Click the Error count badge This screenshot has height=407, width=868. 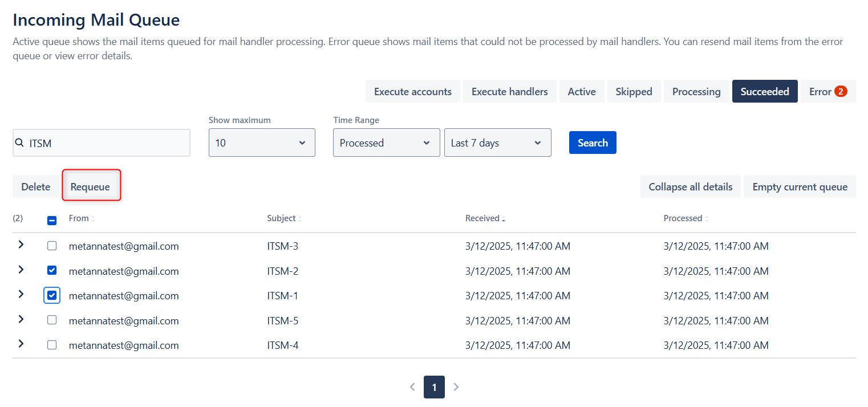[x=840, y=91]
